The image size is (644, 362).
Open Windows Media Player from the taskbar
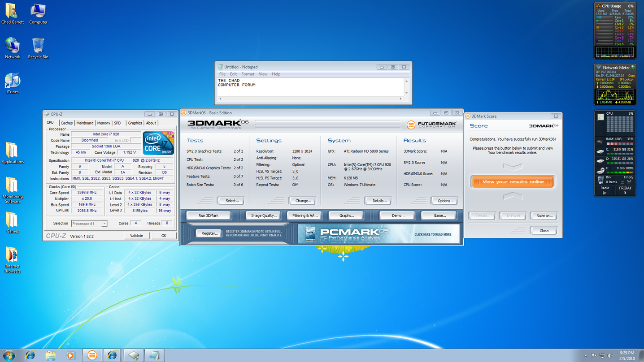(71, 355)
